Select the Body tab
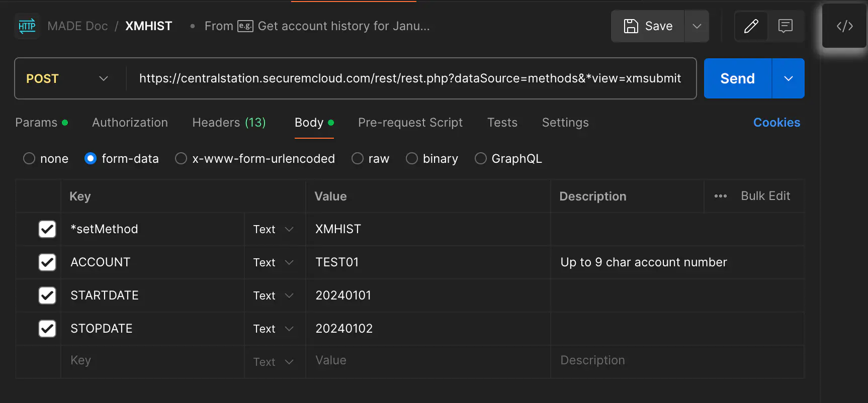 tap(314, 123)
